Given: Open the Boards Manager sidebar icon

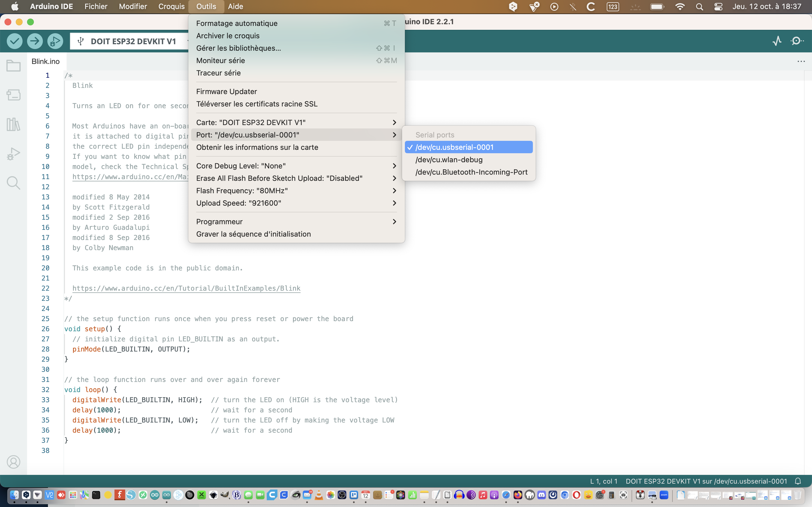Looking at the screenshot, I should 14,95.
